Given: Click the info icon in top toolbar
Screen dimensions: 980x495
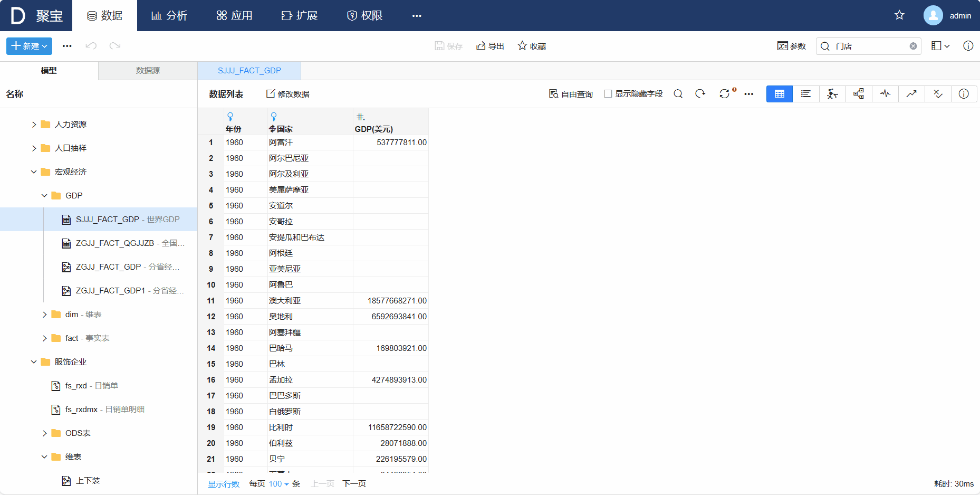Looking at the screenshot, I should coord(968,46).
